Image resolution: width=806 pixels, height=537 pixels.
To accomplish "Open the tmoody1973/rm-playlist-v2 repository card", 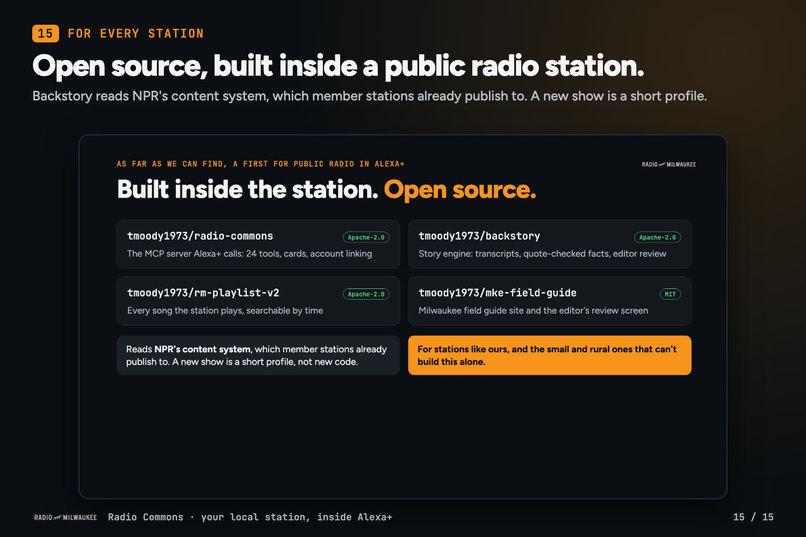I will [258, 301].
